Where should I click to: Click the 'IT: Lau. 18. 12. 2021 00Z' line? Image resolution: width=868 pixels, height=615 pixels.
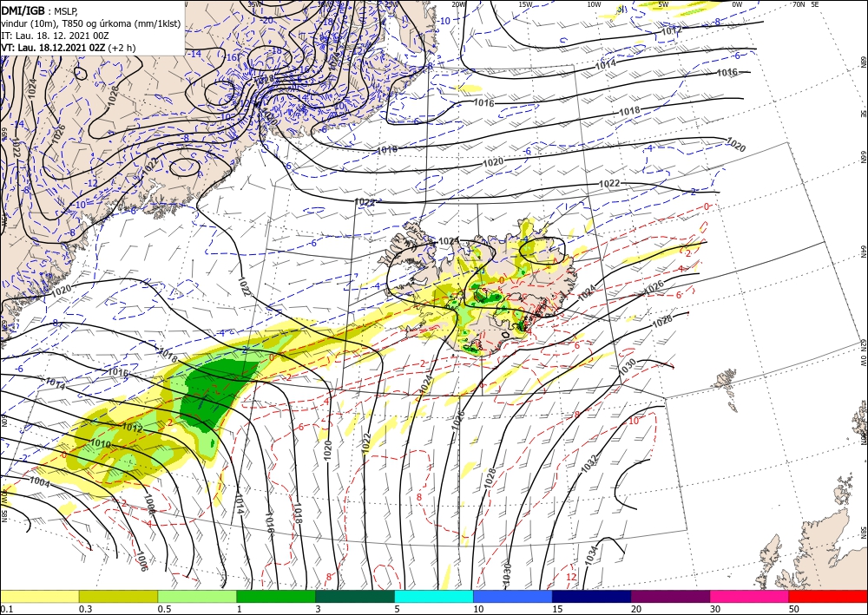click(x=55, y=36)
